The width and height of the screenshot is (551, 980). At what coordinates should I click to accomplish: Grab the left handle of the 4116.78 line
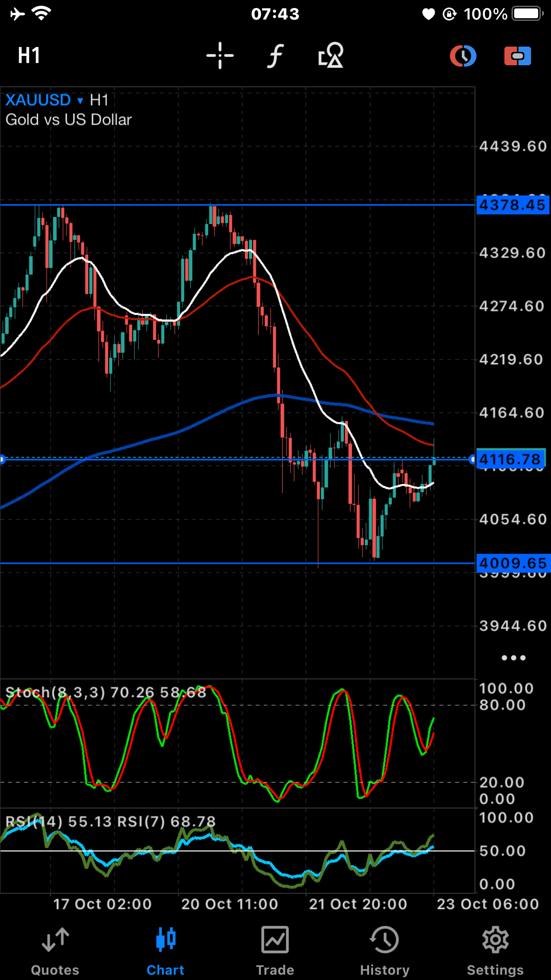click(x=2, y=459)
